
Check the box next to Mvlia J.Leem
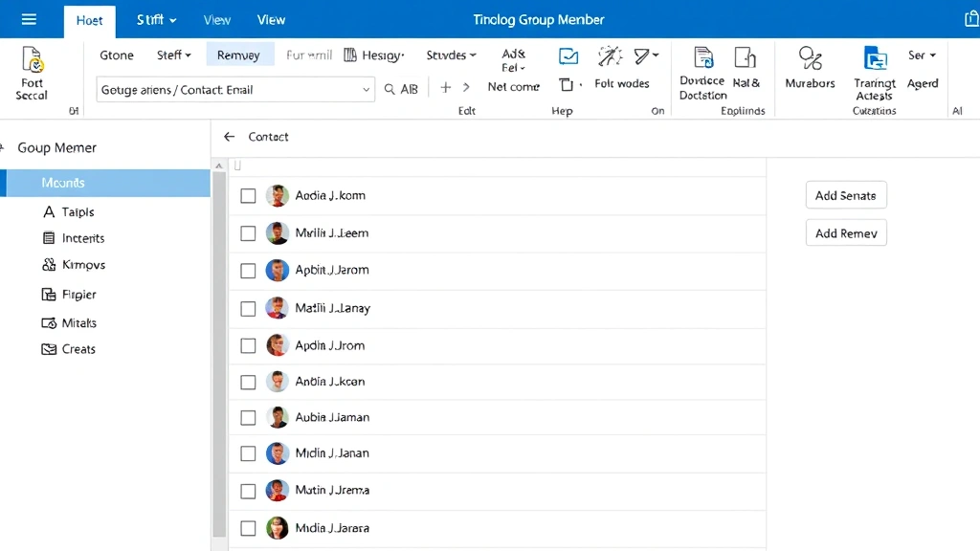(248, 232)
